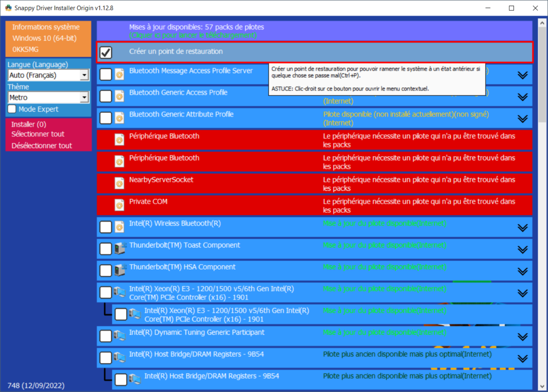Click the Bluetooth Message Access Profile Server device icon
Viewport: 548px width, 392px height.
(119, 74)
